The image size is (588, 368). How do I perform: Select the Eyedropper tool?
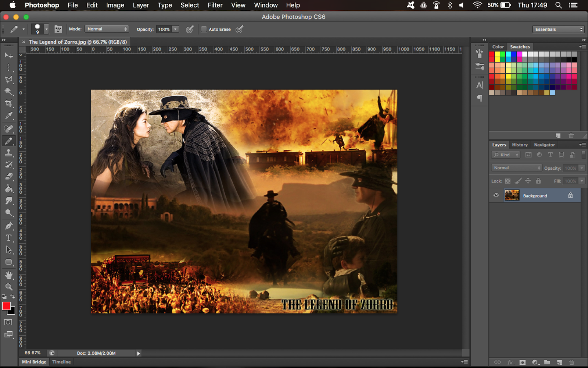8,116
